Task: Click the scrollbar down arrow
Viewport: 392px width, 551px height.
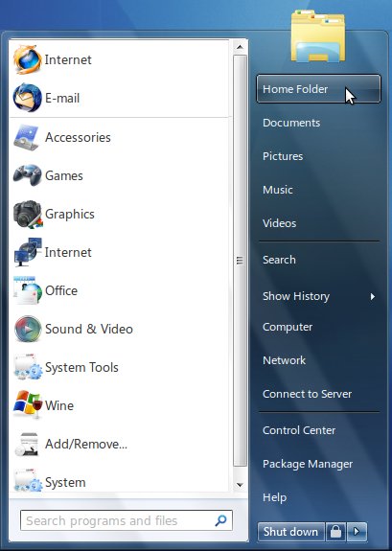Action: 240,485
